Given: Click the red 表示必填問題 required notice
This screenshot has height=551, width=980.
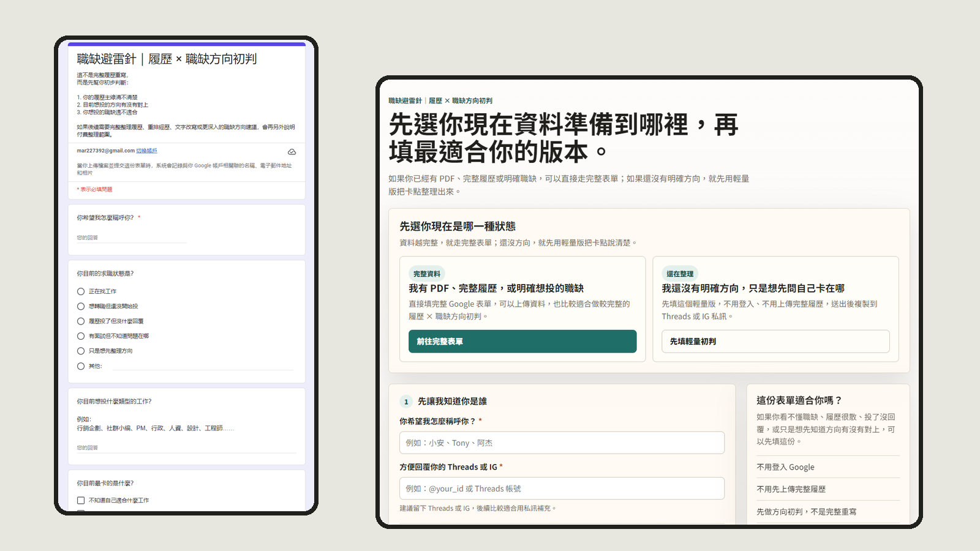Looking at the screenshot, I should point(95,189).
